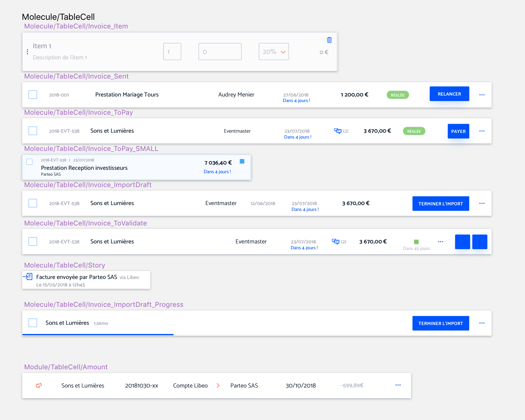
Task: Click the 1 200,00 € amount
Action: [x=354, y=95]
